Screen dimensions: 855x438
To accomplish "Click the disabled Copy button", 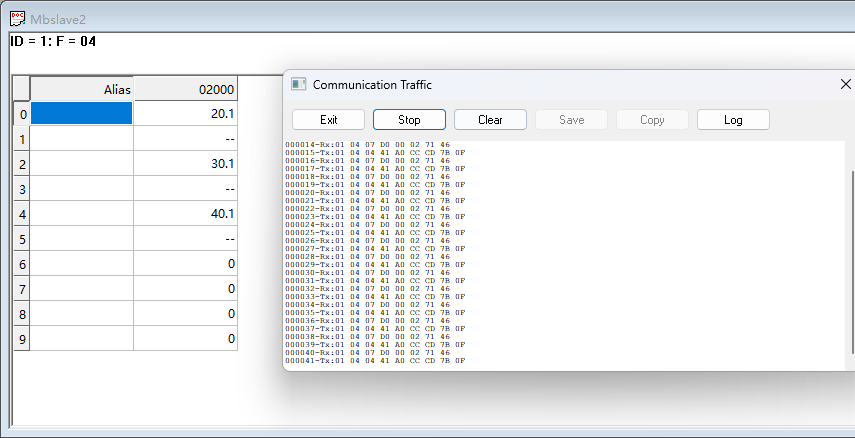I will pos(652,120).
